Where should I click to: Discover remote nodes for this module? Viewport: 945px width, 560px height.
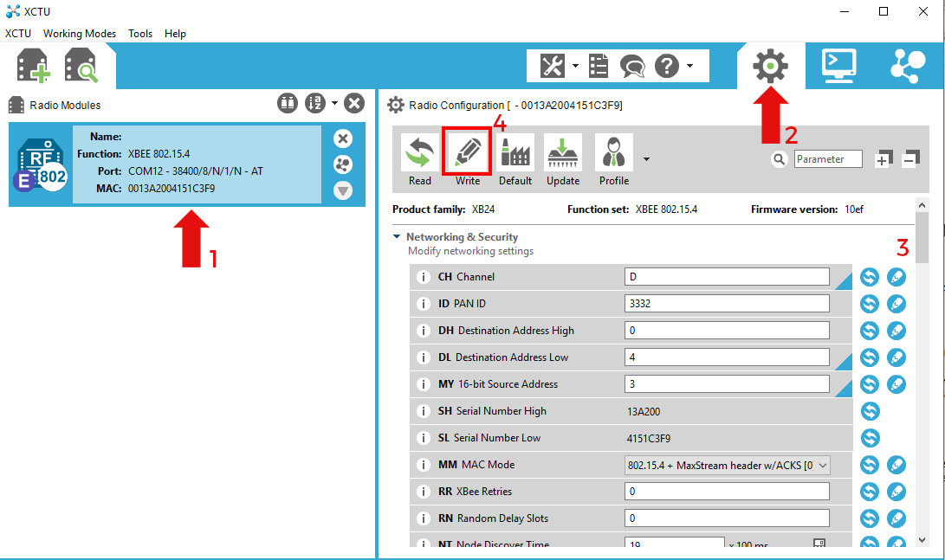(343, 164)
